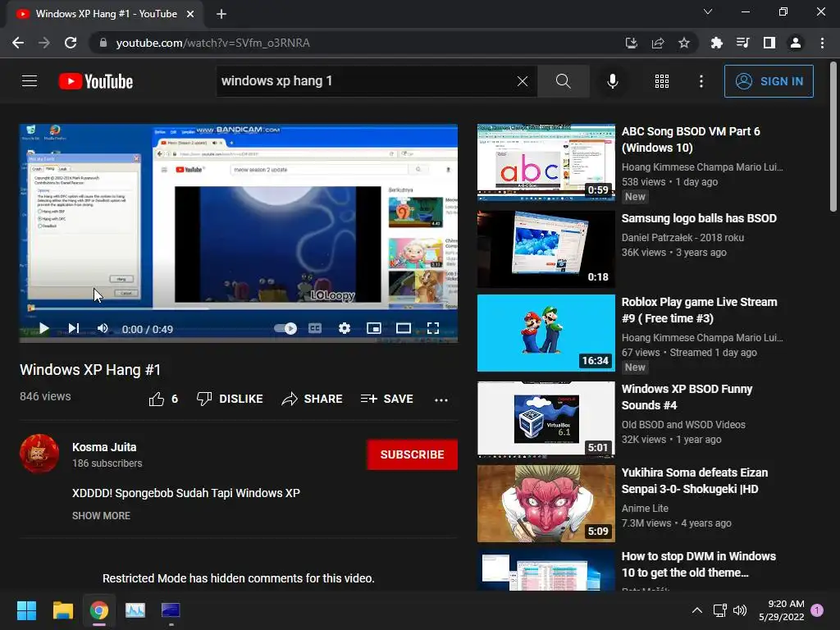The image size is (840, 630).
Task: Open ABC Song BSOD VM Part 6 thumbnail
Action: pos(546,162)
